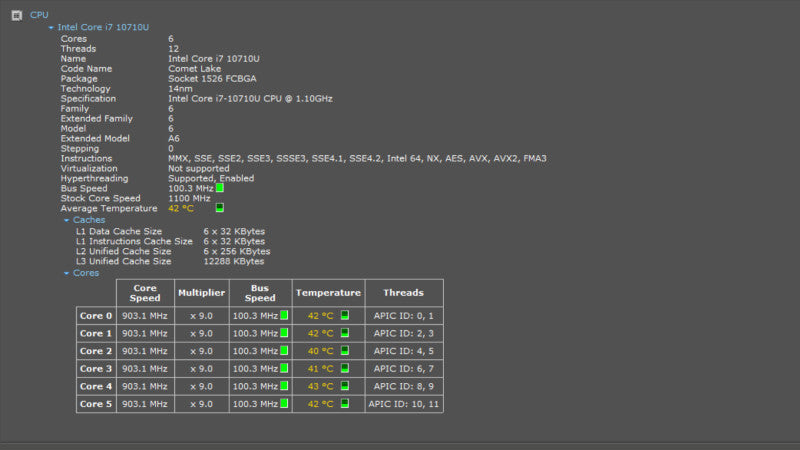Click the 'L1 Data Cache Size' label
The width and height of the screenshot is (800, 450).
pyautogui.click(x=119, y=231)
